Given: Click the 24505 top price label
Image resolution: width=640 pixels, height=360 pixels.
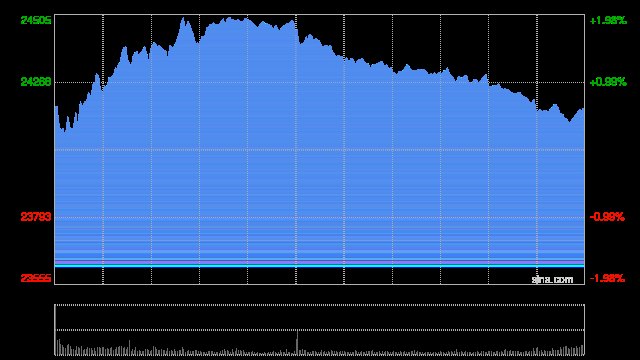Looking at the screenshot, I should 36,20.
